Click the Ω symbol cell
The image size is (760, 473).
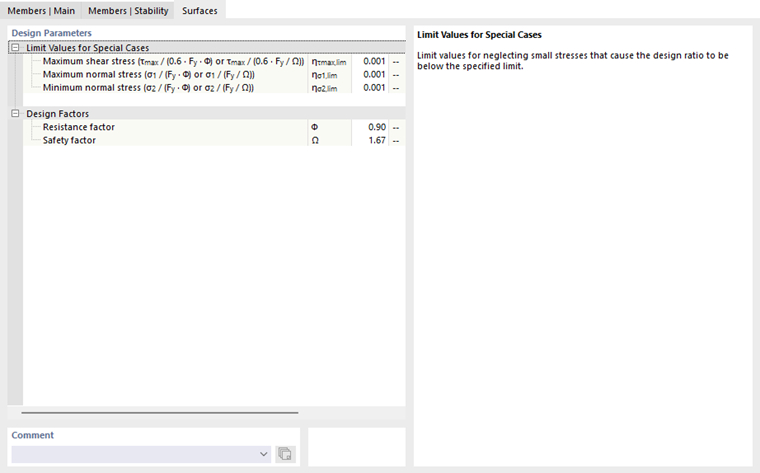(330, 140)
